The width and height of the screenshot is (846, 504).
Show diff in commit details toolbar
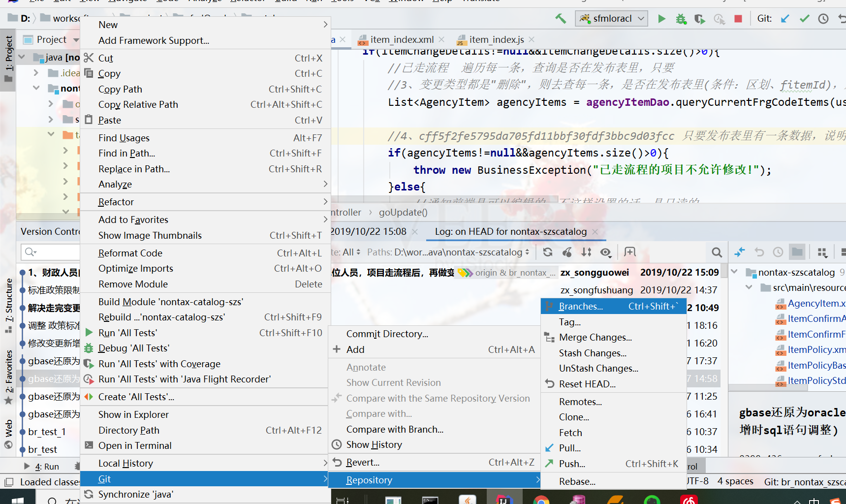click(x=740, y=252)
